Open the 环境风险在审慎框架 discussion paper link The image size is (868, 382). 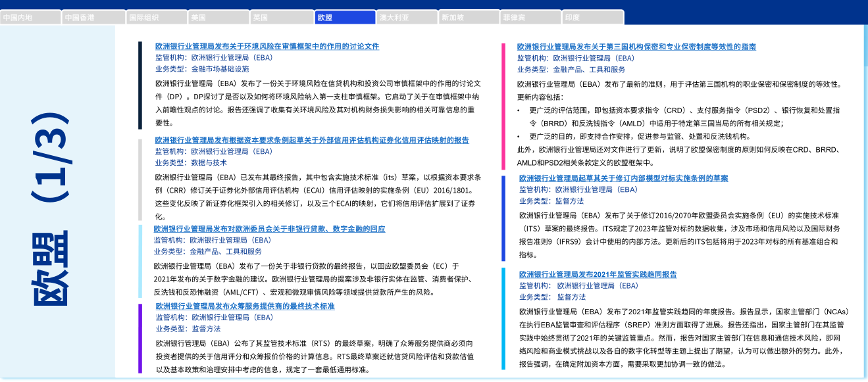(267, 47)
